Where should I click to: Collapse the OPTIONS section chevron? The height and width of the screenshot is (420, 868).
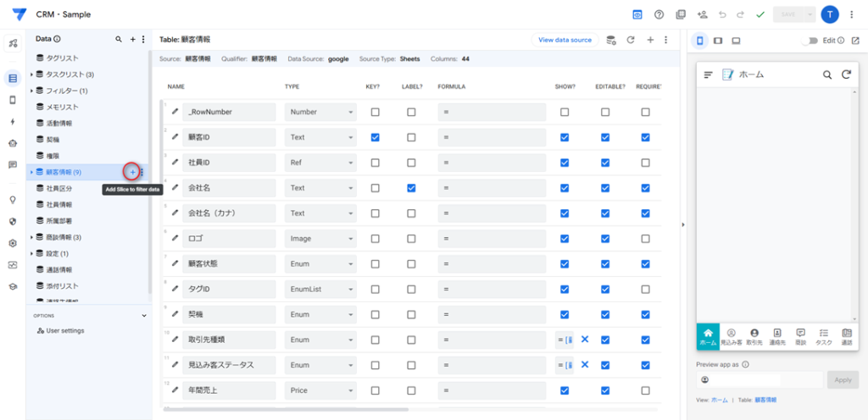[144, 316]
